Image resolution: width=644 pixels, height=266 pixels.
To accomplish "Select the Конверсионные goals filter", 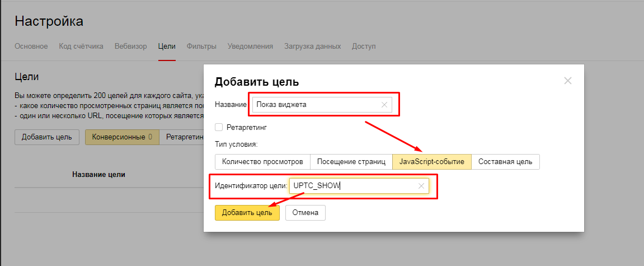I will [x=122, y=137].
